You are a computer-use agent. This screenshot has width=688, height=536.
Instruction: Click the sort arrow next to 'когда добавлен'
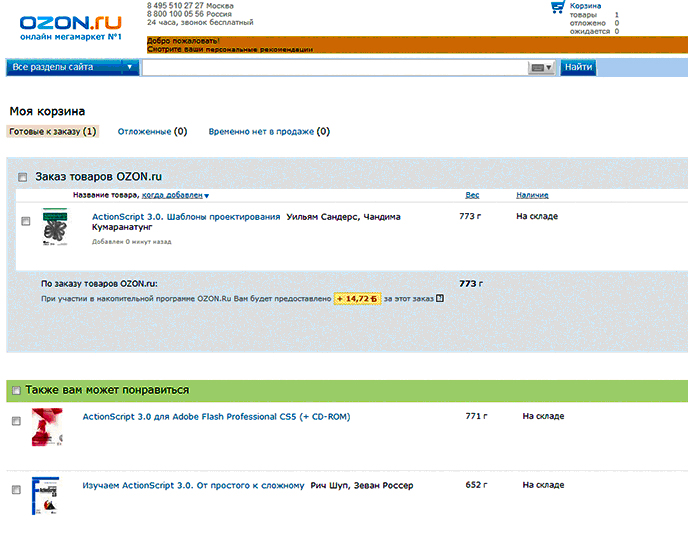click(207, 196)
